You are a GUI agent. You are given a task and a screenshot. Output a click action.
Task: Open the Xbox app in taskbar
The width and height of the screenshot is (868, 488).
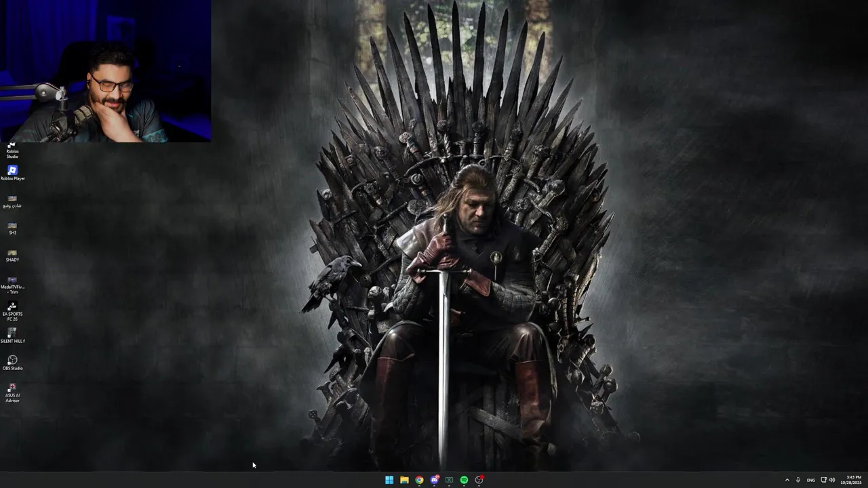point(449,480)
